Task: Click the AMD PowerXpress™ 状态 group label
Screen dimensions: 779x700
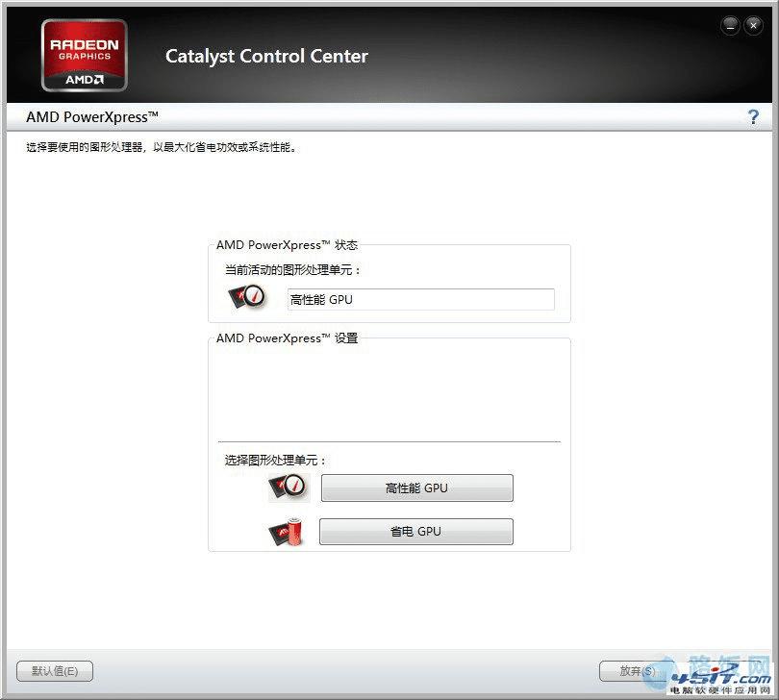Action: 287,245
